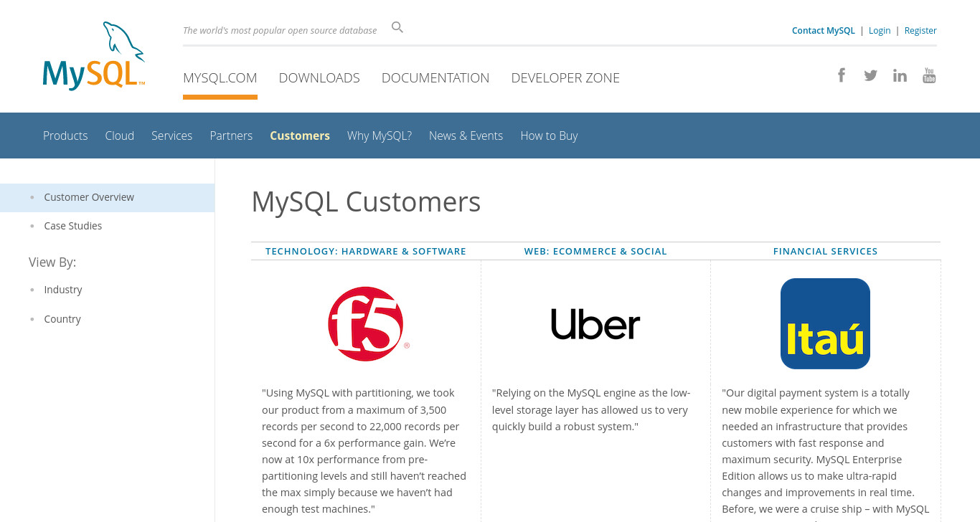This screenshot has width=980, height=522.
Task: Click the MySQL Customers page heading
Action: (x=366, y=201)
